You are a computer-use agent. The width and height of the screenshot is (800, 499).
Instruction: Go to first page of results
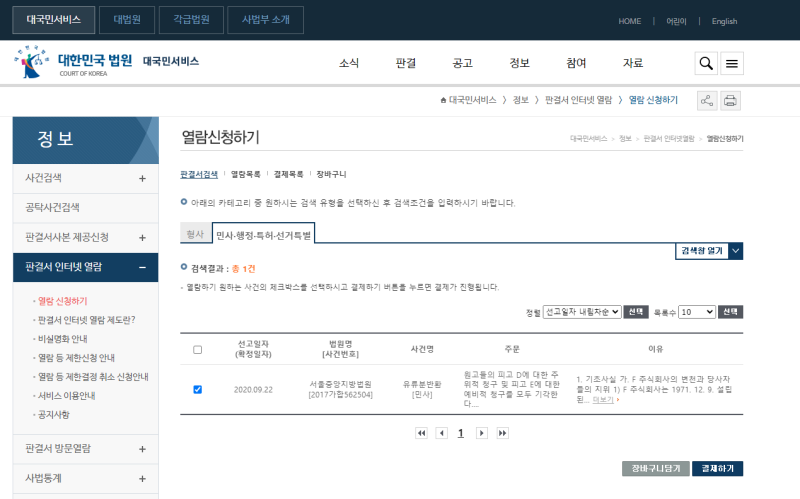[x=421, y=433]
